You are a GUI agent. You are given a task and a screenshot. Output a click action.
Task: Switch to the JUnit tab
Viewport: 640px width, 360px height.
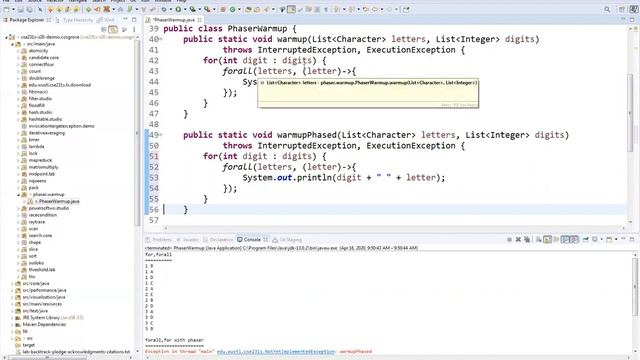tap(105, 19)
